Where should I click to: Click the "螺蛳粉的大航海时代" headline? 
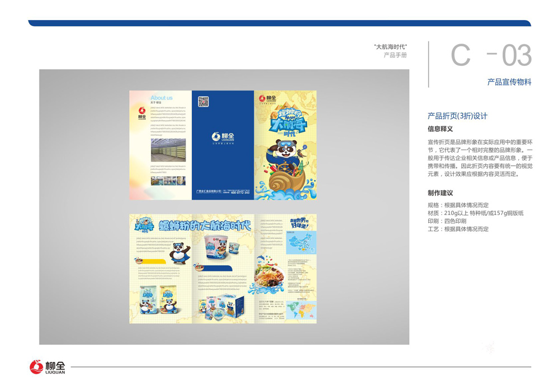click(x=205, y=226)
